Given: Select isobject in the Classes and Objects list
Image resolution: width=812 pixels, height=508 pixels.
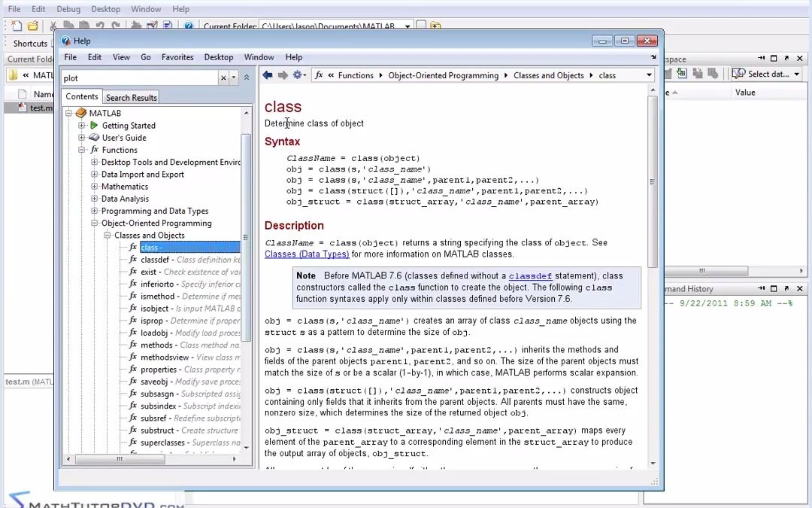Looking at the screenshot, I should [153, 309].
